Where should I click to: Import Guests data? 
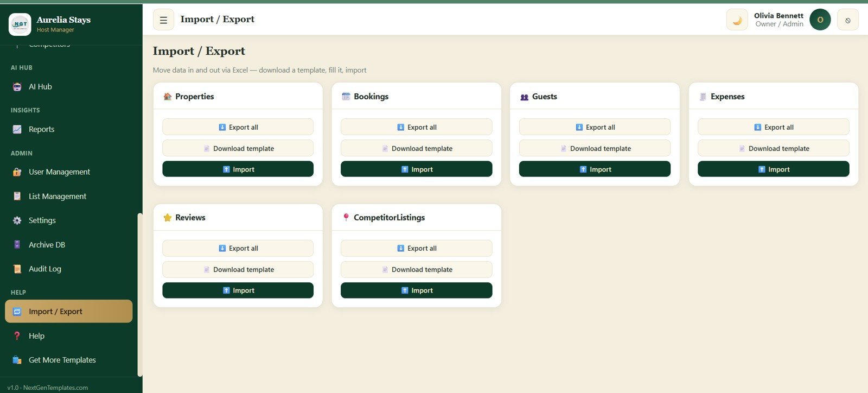coord(595,169)
